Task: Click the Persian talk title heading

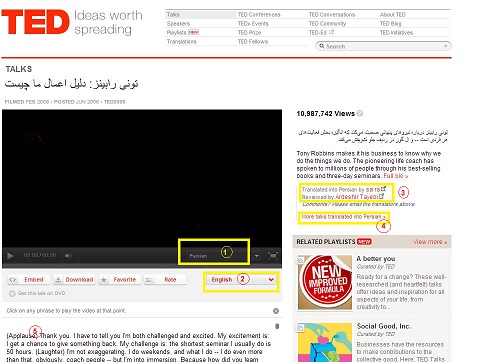Action: click(71, 84)
